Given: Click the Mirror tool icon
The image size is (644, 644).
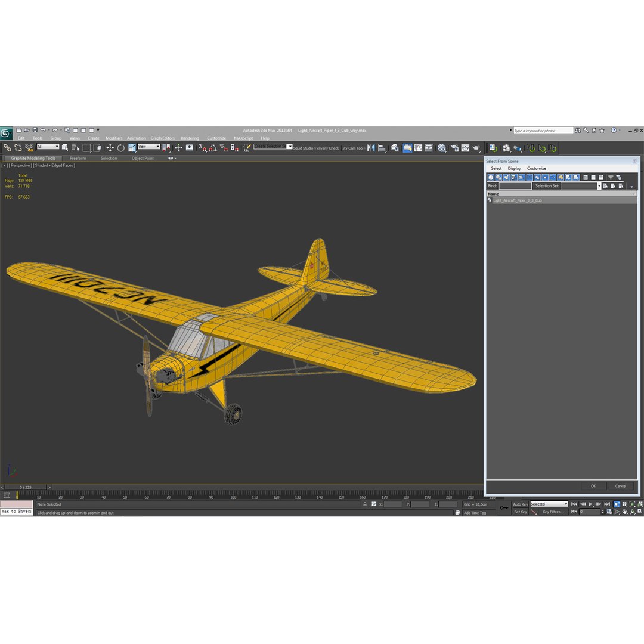Looking at the screenshot, I should click(371, 148).
